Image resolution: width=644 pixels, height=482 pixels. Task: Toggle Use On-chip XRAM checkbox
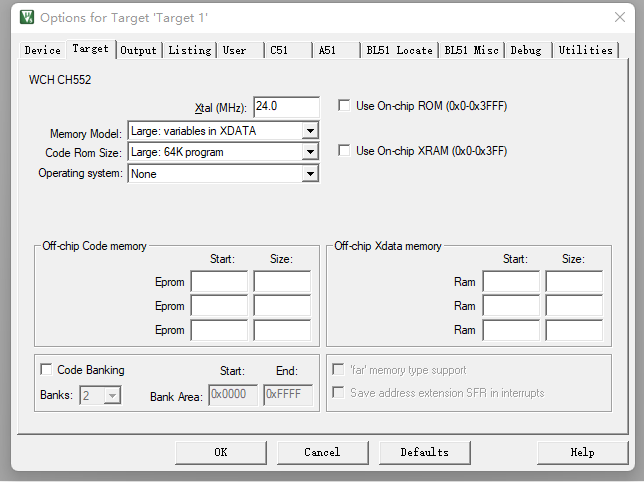345,151
